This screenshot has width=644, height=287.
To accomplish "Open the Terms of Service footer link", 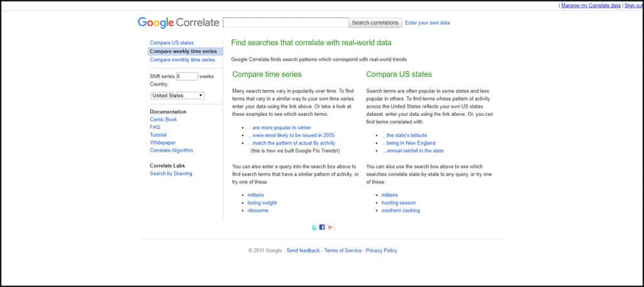I will click(x=343, y=250).
